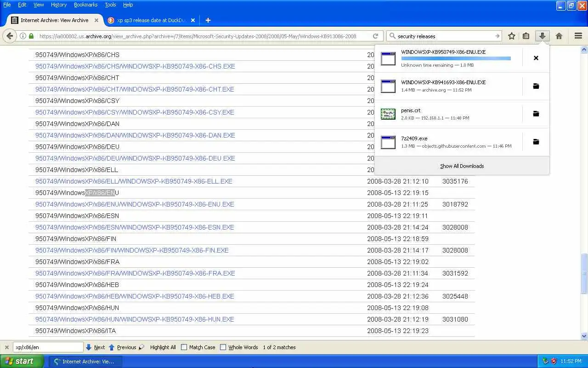Open folder containing WINDOWSXP-KB941693-X86-ENU.EXE
This screenshot has height=368, width=588.
(x=536, y=86)
